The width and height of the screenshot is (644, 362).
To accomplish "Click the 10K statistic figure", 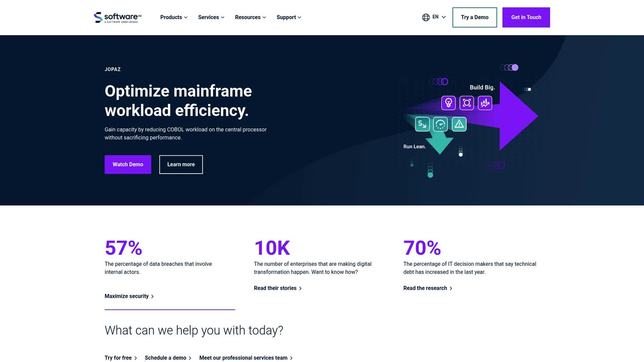I will tap(272, 248).
